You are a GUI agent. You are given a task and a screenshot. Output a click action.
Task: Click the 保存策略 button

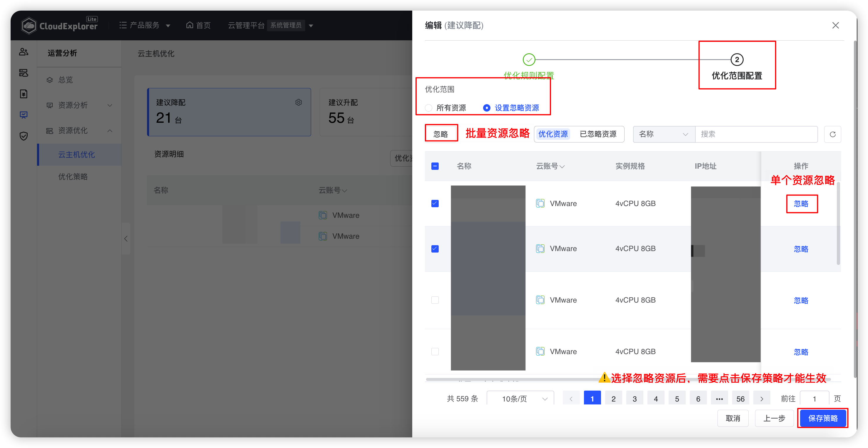[822, 418]
